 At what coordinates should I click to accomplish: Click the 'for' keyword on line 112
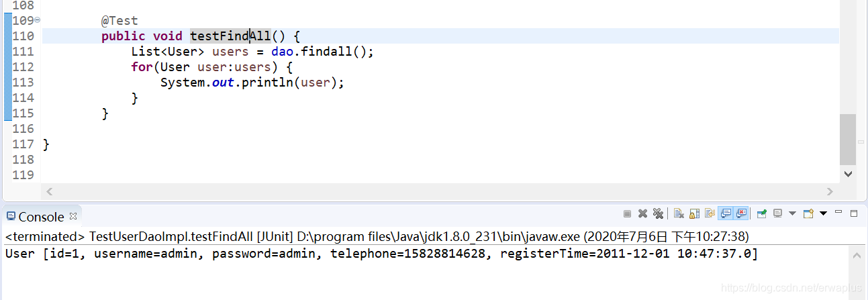[142, 67]
